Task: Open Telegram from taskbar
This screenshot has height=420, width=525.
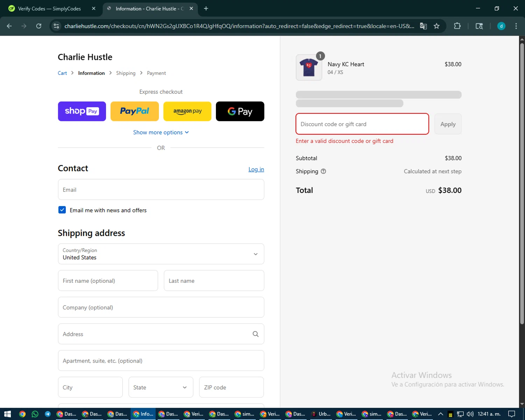Action: pos(48,414)
